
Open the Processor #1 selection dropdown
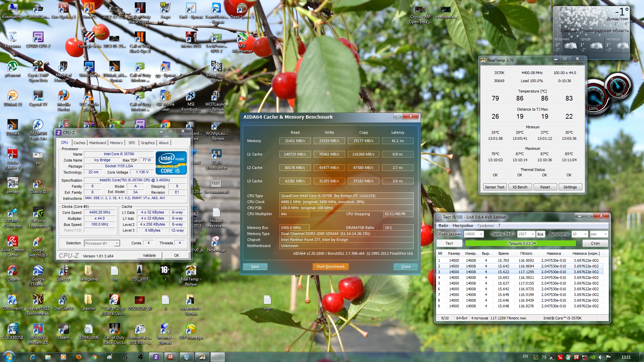(x=117, y=243)
